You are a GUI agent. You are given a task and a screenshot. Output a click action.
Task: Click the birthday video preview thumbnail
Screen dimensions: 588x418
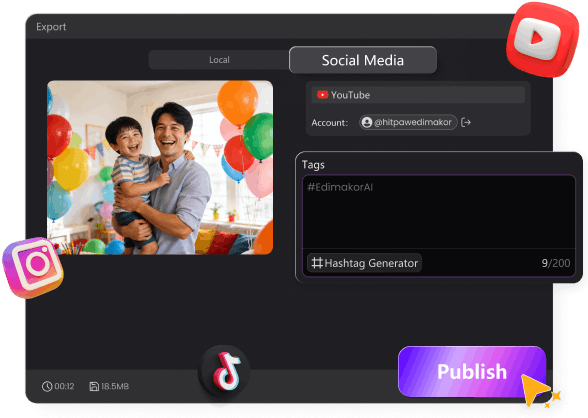pyautogui.click(x=160, y=168)
